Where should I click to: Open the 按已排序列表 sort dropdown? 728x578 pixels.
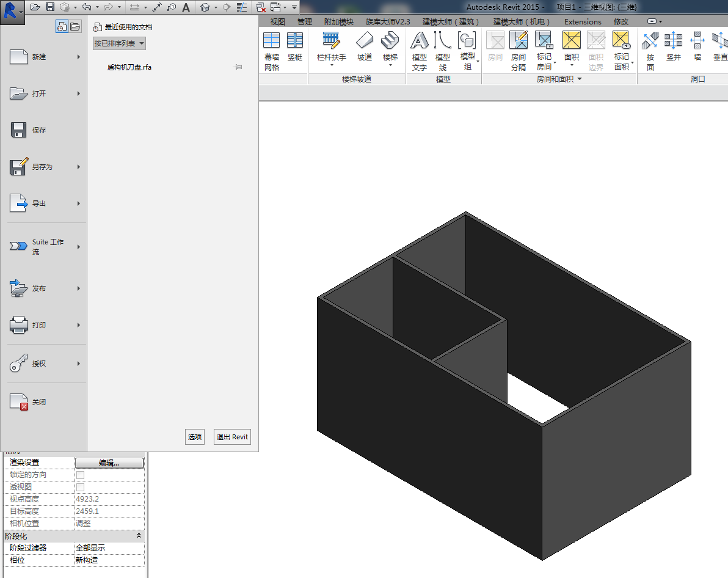[x=119, y=43]
